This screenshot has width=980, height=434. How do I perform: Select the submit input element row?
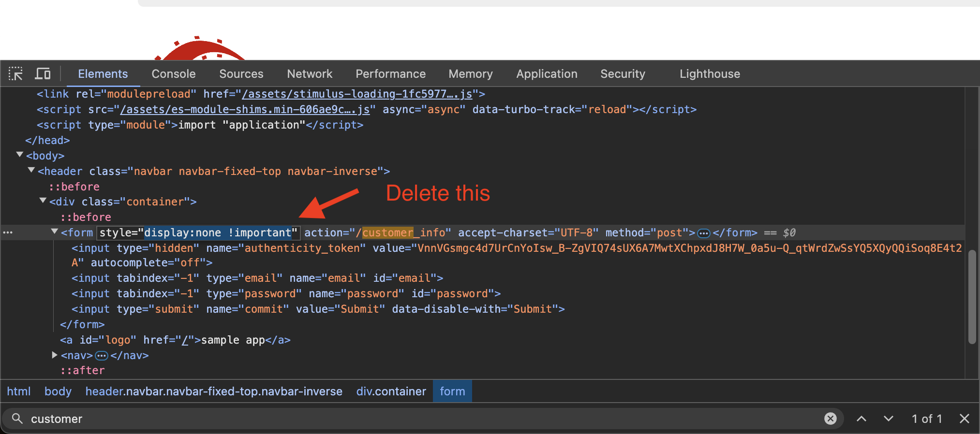coord(318,309)
